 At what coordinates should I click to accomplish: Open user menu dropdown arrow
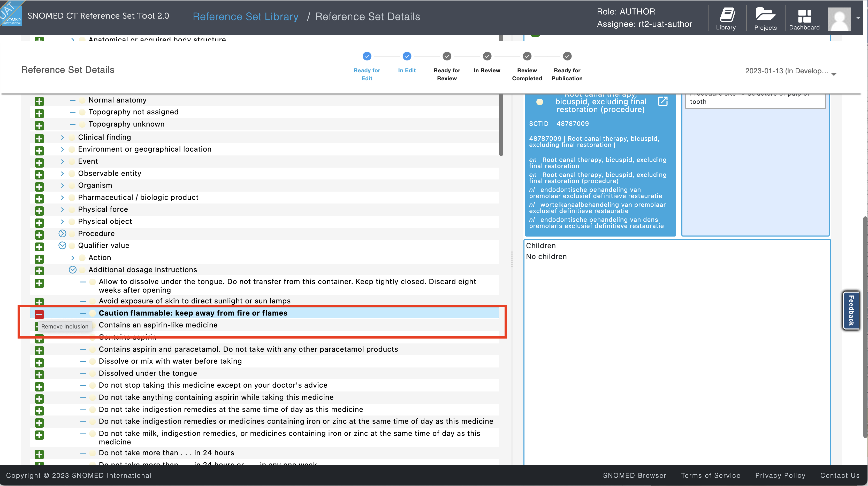click(858, 18)
